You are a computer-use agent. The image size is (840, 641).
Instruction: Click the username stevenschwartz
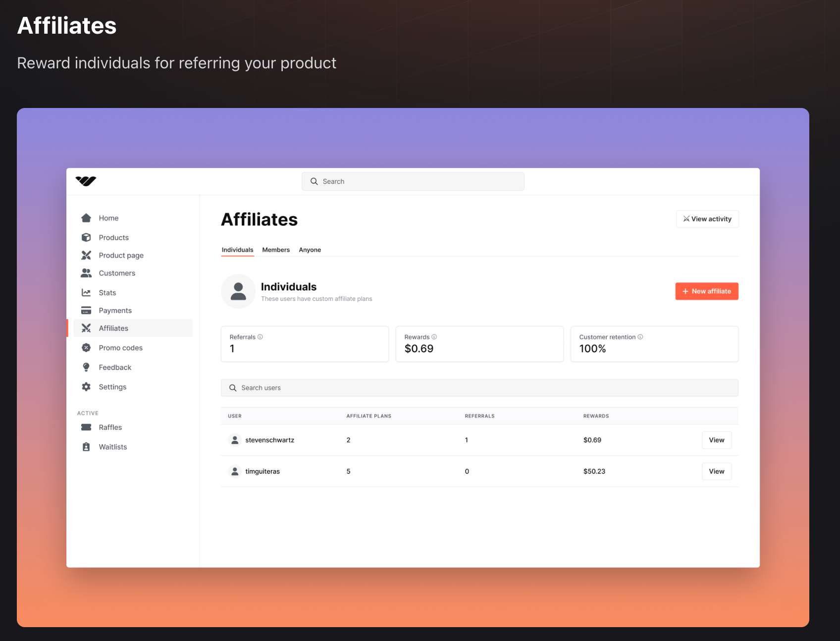pyautogui.click(x=270, y=440)
